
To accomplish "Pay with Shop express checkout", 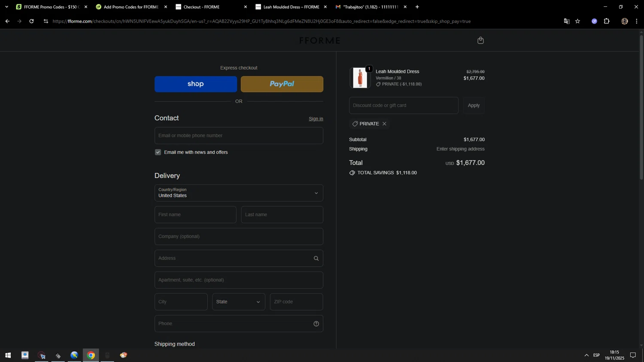I will pyautogui.click(x=196, y=84).
